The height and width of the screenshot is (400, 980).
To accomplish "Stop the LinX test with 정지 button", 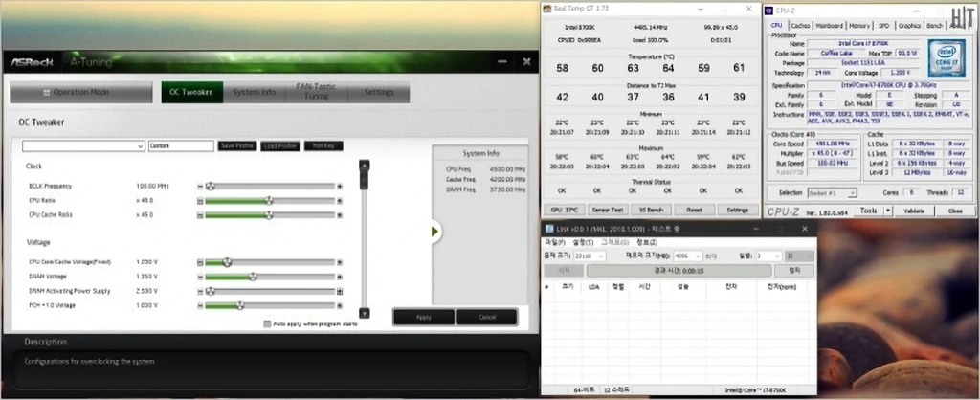I will (794, 271).
